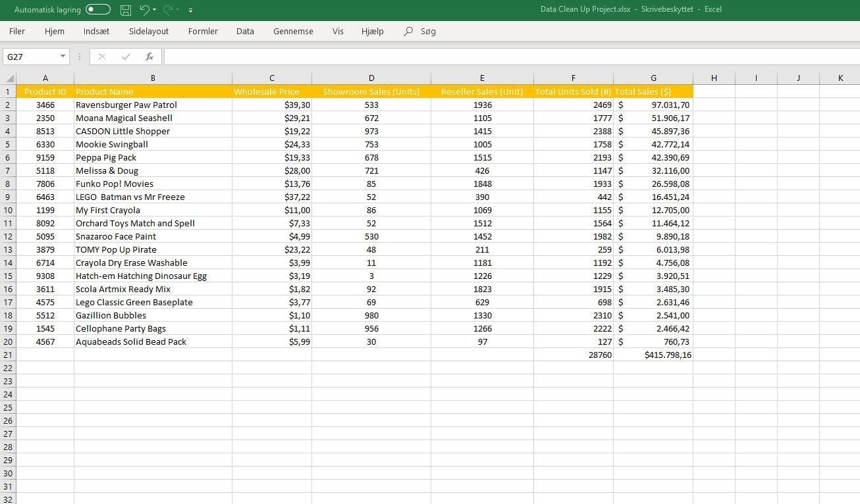
Task: Select column G header
Action: (x=653, y=78)
